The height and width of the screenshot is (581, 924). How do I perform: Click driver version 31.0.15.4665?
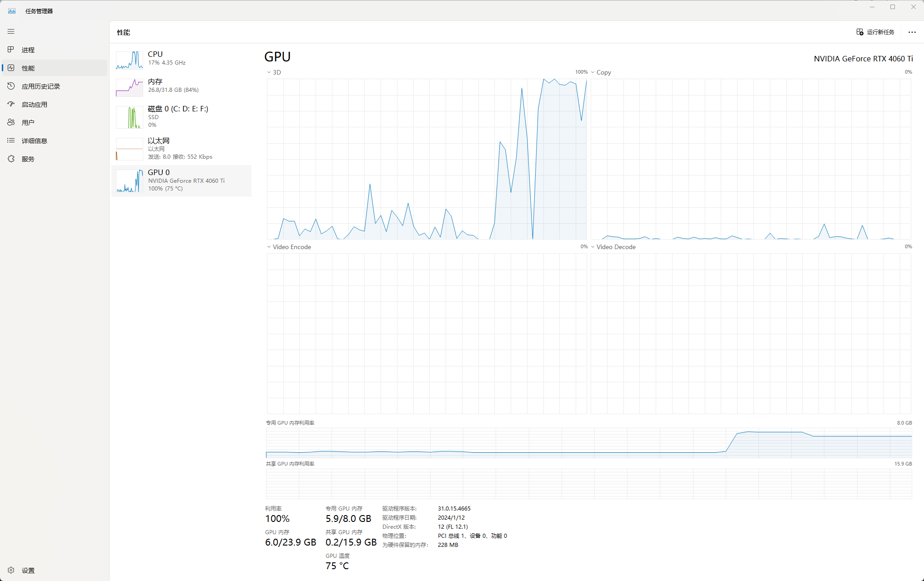click(454, 509)
